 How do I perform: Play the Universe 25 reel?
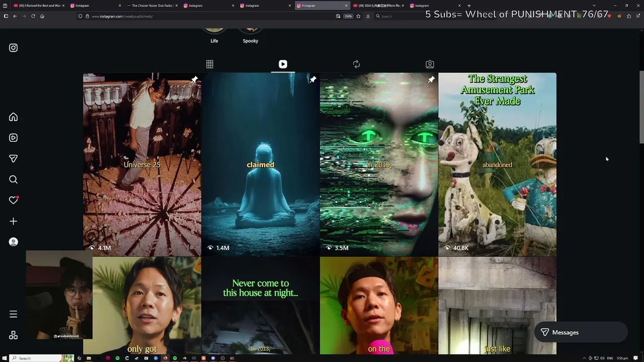coord(142,164)
